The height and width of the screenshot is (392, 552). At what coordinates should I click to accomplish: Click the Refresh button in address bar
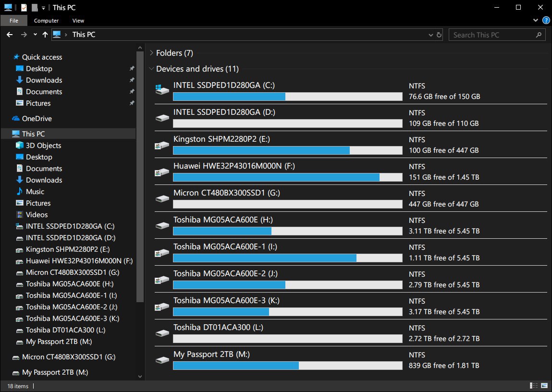coord(439,35)
